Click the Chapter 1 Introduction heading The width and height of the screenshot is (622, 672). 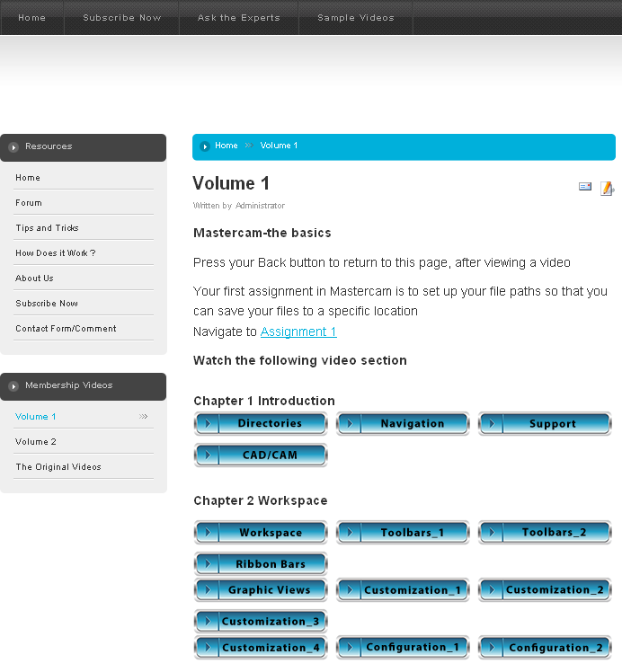(x=264, y=401)
